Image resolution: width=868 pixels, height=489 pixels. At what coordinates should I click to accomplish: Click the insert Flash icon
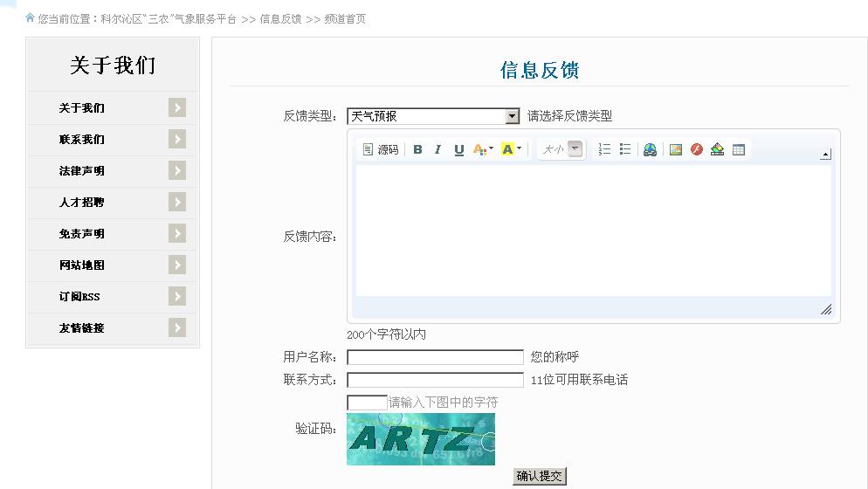(x=696, y=149)
